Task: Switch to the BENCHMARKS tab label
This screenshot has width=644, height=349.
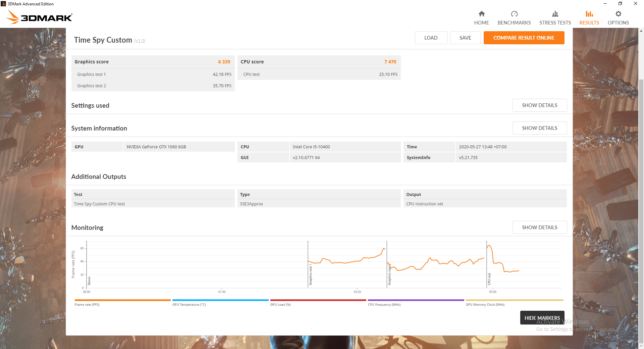Action: pos(514,23)
